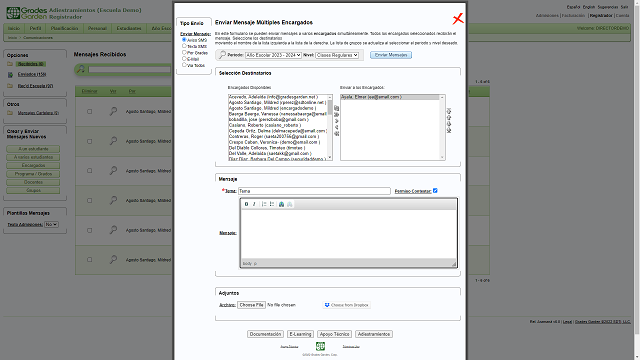Click the topmost reorder icon right of the recipients list
The height and width of the screenshot is (360, 640).
[449, 111]
